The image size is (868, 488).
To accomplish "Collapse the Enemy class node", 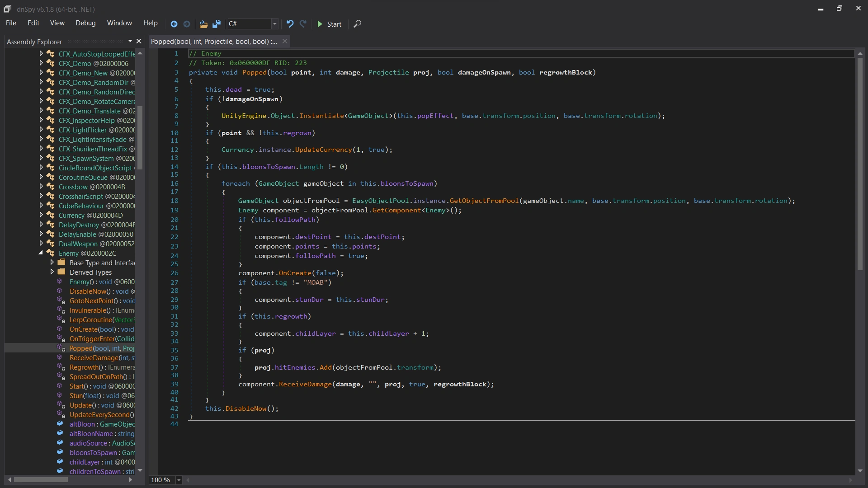I will [41, 253].
